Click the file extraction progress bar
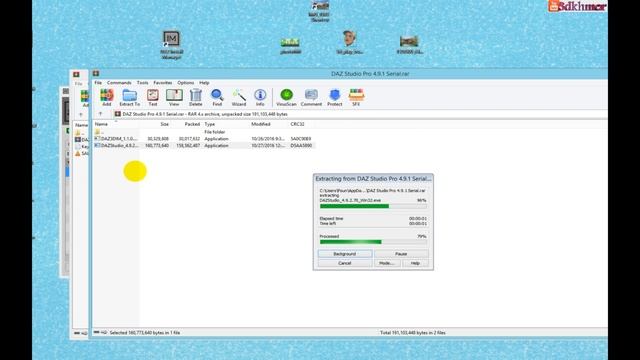This screenshot has width=640, height=360. click(373, 206)
